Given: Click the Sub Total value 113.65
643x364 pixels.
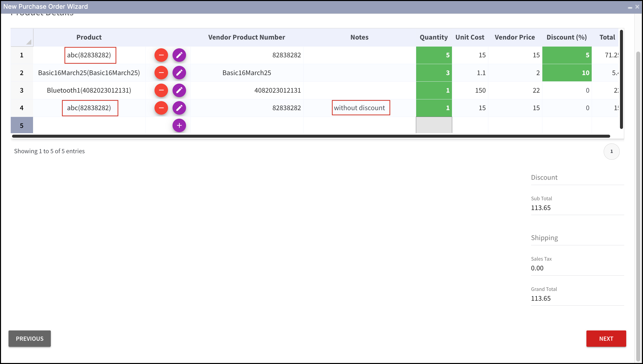Looking at the screenshot, I should coord(541,208).
